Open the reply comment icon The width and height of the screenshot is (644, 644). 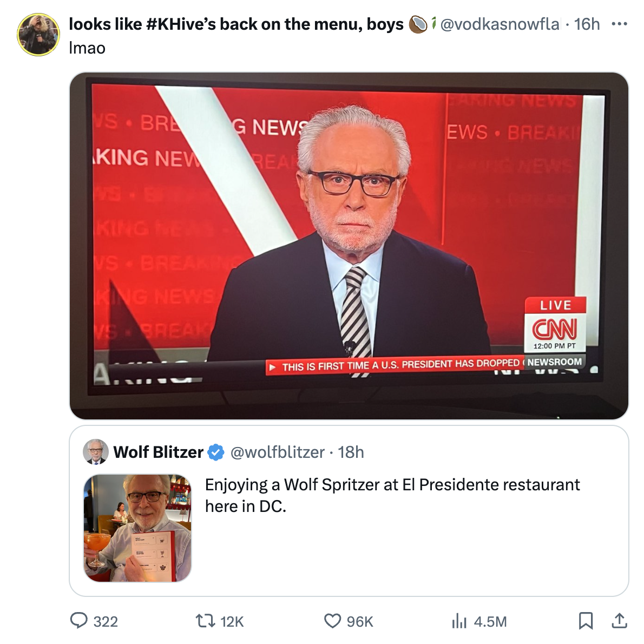tap(79, 620)
